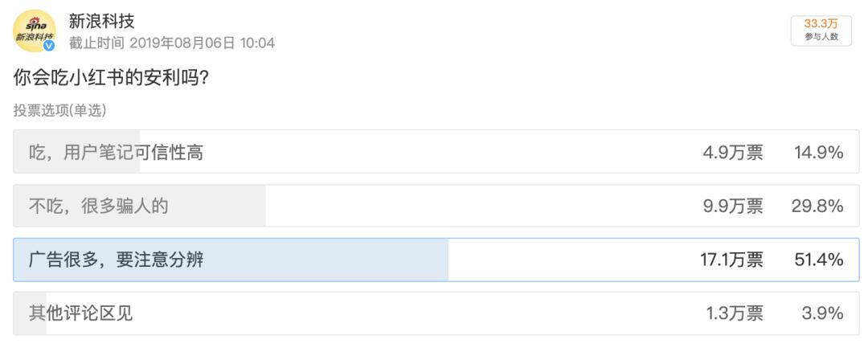
Task: Click the 9.9万票 vote count
Action: coord(733,207)
